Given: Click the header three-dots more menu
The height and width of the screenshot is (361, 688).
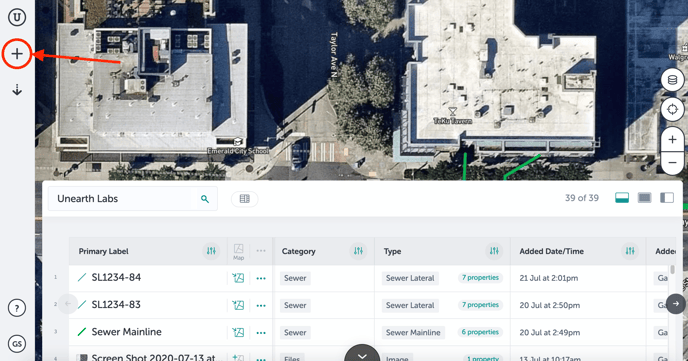Looking at the screenshot, I should click(x=261, y=251).
